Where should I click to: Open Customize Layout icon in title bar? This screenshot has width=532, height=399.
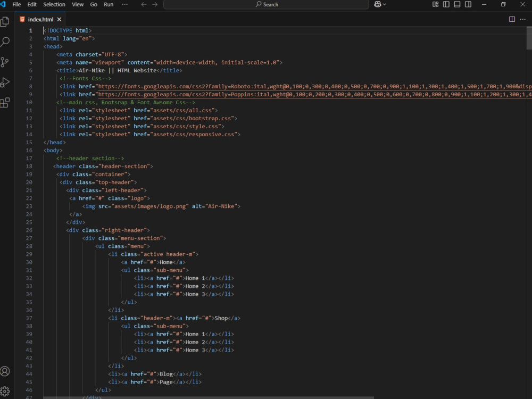435,4
